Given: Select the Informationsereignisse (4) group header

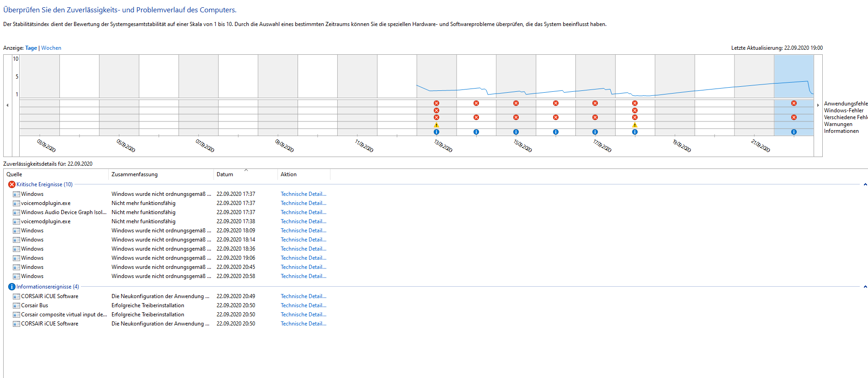Looking at the screenshot, I should (48, 287).
